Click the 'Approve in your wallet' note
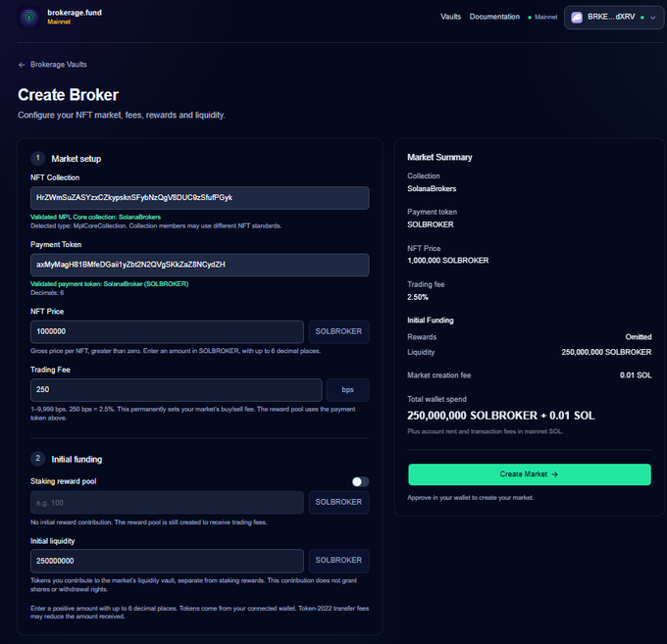 pos(471,498)
